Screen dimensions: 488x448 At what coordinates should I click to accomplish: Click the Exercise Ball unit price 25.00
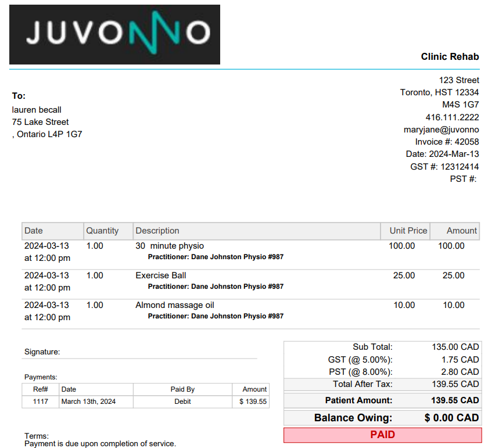(404, 275)
